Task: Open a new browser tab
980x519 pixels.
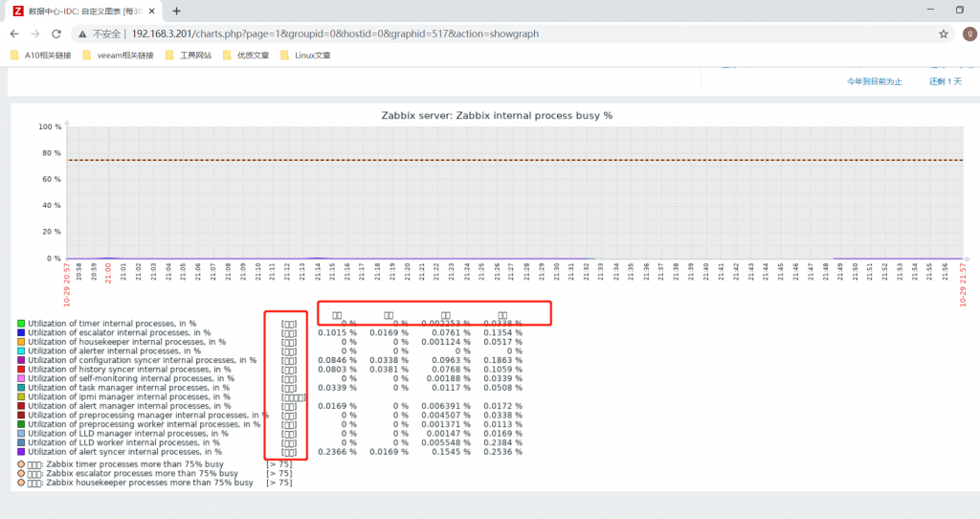Action: pos(177,11)
